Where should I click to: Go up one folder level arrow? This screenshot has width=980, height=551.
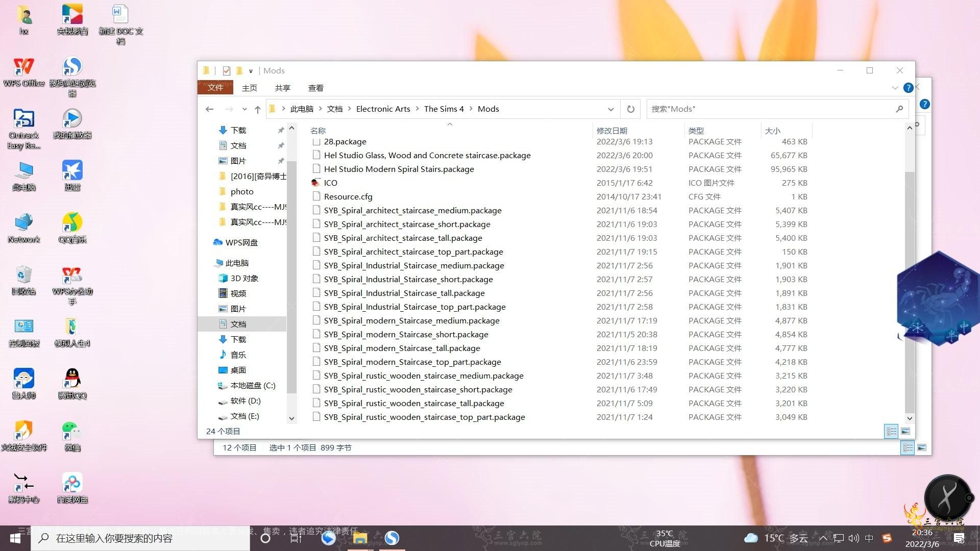(x=258, y=109)
